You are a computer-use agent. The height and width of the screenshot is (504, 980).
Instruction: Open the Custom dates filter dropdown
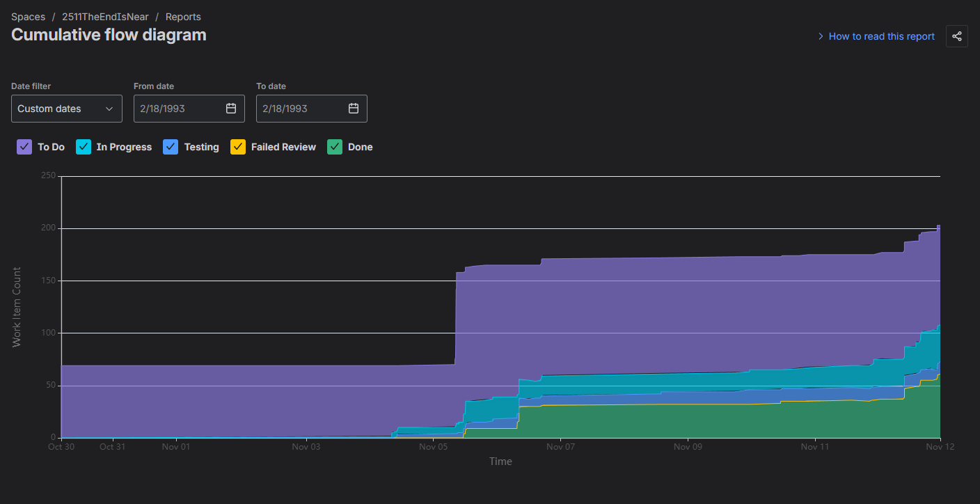pos(67,109)
